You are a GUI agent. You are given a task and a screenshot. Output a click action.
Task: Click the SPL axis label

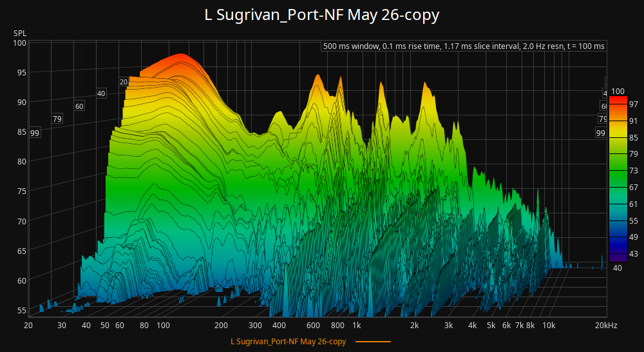click(20, 33)
